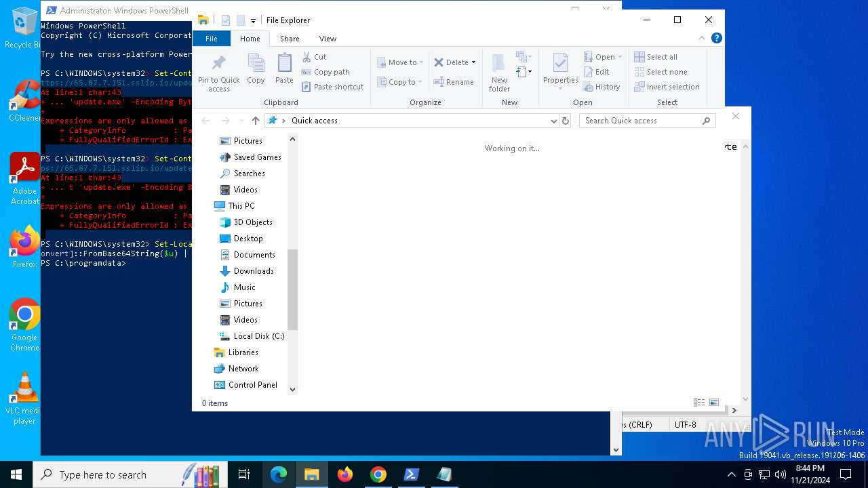Click the New folder button

click(499, 73)
